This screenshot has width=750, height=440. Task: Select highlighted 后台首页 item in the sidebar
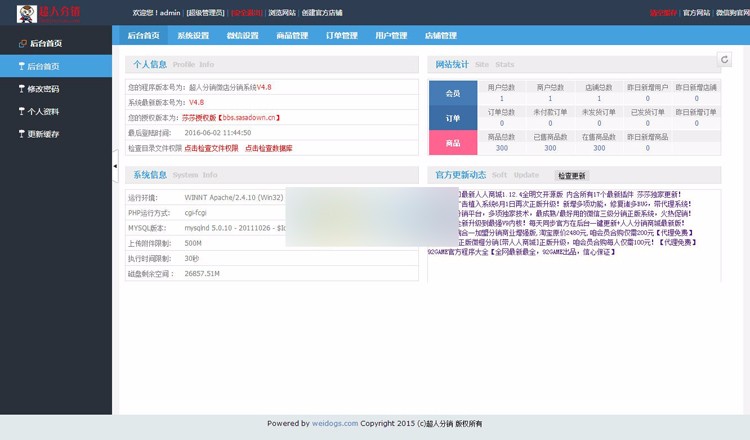click(56, 66)
